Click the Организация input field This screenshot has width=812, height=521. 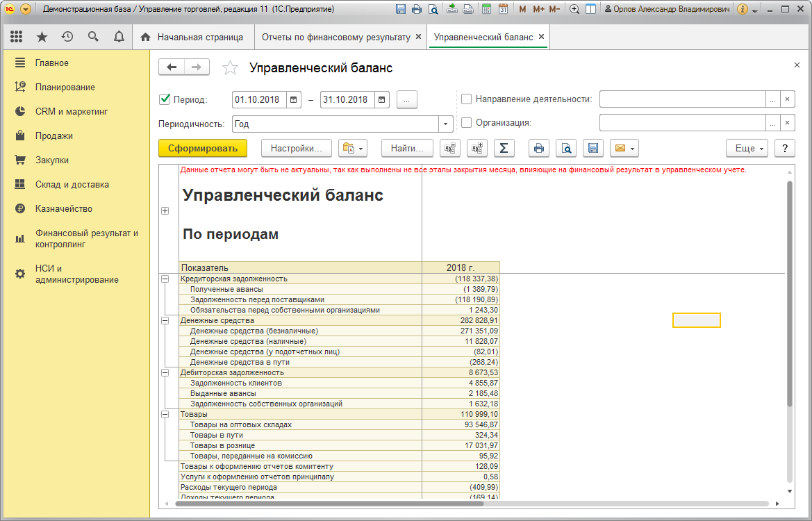tap(683, 123)
